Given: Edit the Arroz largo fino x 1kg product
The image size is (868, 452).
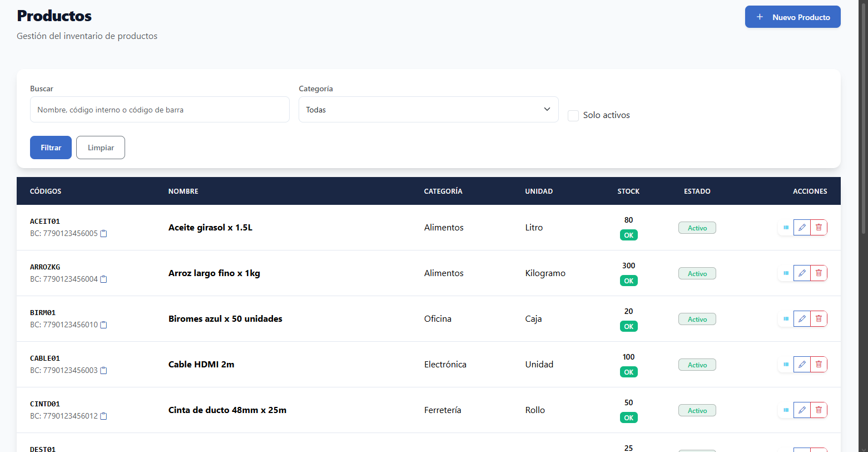Looking at the screenshot, I should pyautogui.click(x=802, y=273).
